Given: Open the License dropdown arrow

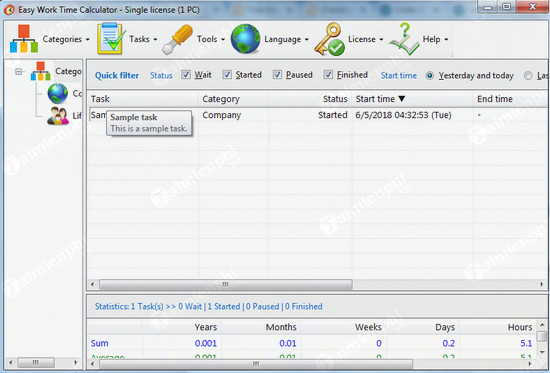Looking at the screenshot, I should click(381, 40).
